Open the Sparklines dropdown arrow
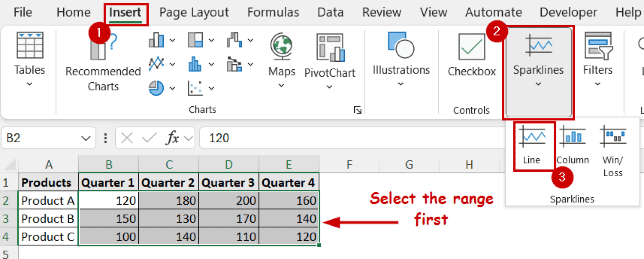Image resolution: width=644 pixels, height=259 pixels. (x=538, y=84)
